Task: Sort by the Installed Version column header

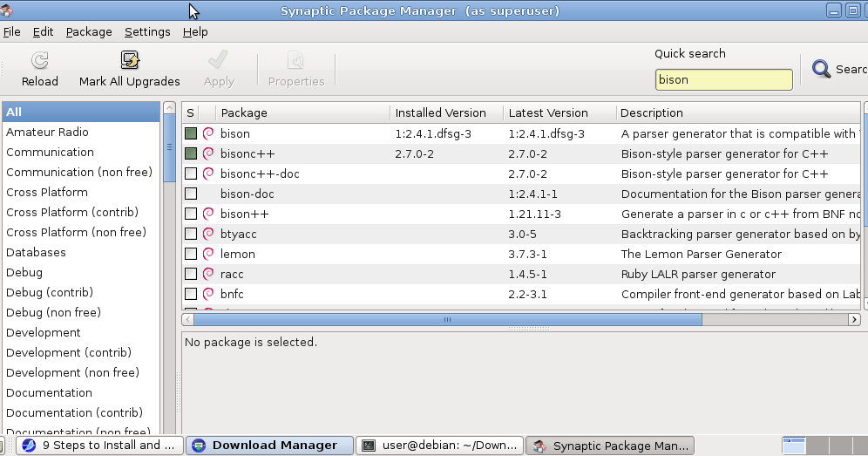Action: click(x=446, y=113)
